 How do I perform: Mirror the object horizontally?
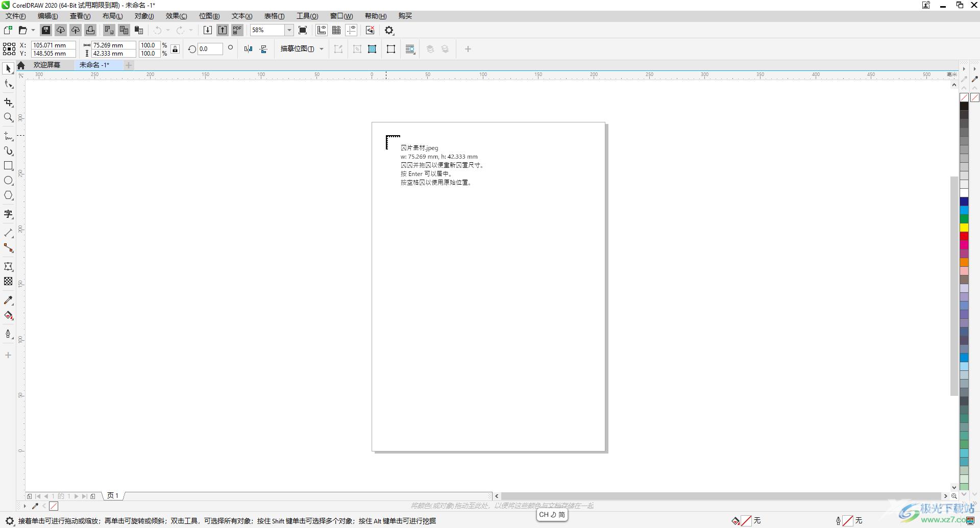click(248, 49)
